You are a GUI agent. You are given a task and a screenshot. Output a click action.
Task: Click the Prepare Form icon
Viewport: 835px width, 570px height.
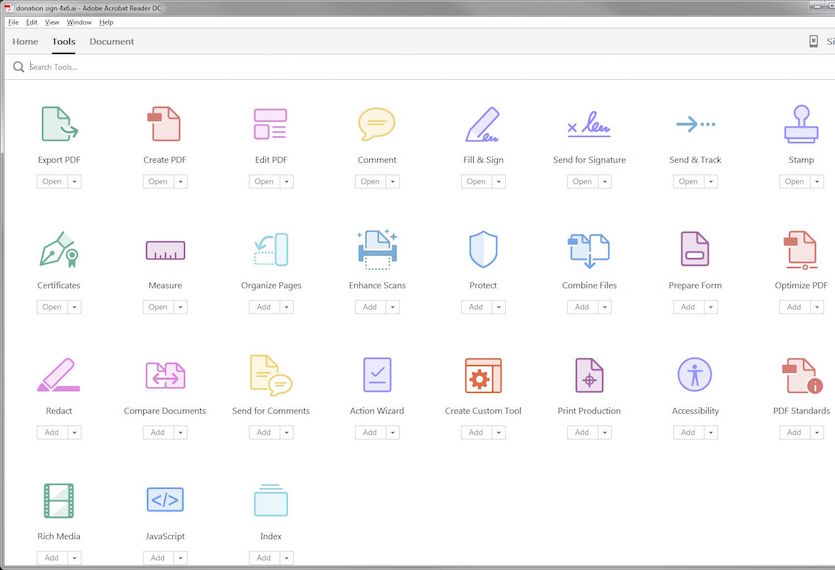pyautogui.click(x=694, y=249)
